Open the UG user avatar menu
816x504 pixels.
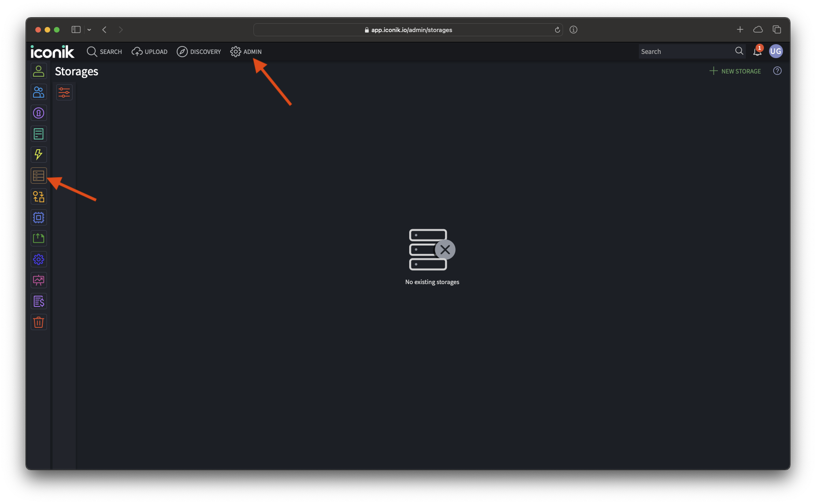776,51
